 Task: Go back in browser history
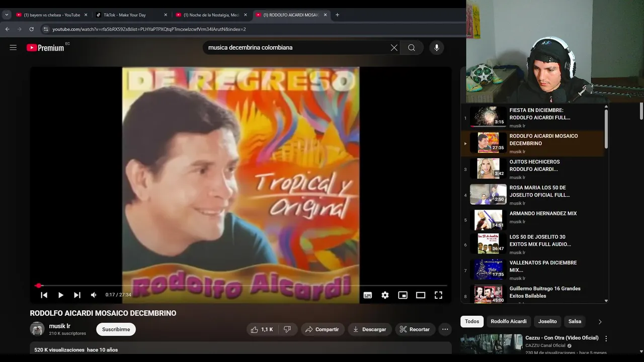tap(8, 29)
